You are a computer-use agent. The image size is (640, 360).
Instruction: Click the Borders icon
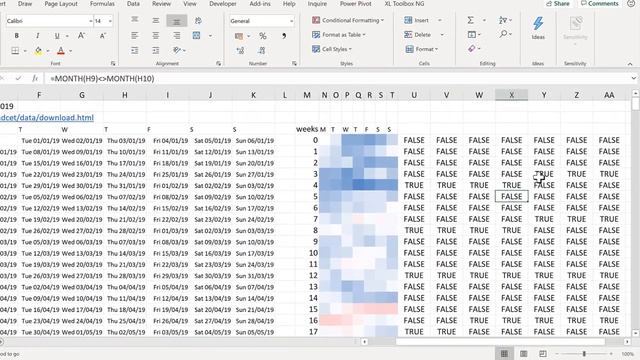[x=15, y=51]
